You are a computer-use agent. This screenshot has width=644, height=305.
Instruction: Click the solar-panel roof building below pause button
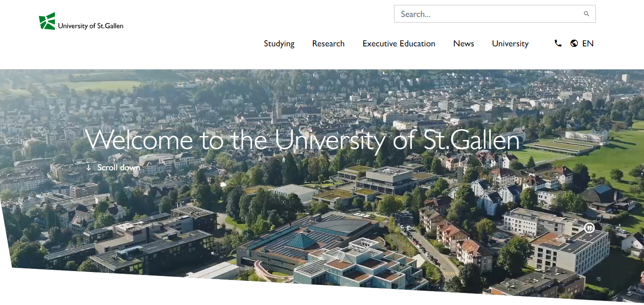click(x=576, y=250)
